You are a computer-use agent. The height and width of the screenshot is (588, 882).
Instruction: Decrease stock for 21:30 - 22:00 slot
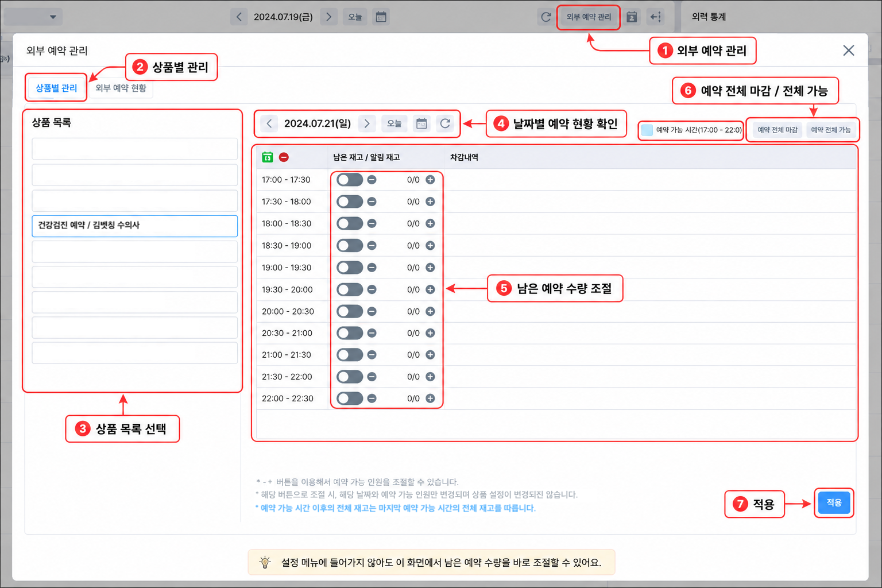tap(372, 377)
